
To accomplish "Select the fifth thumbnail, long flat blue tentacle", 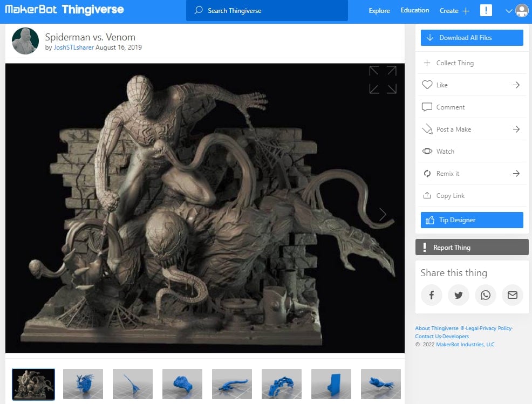I will click(x=232, y=384).
